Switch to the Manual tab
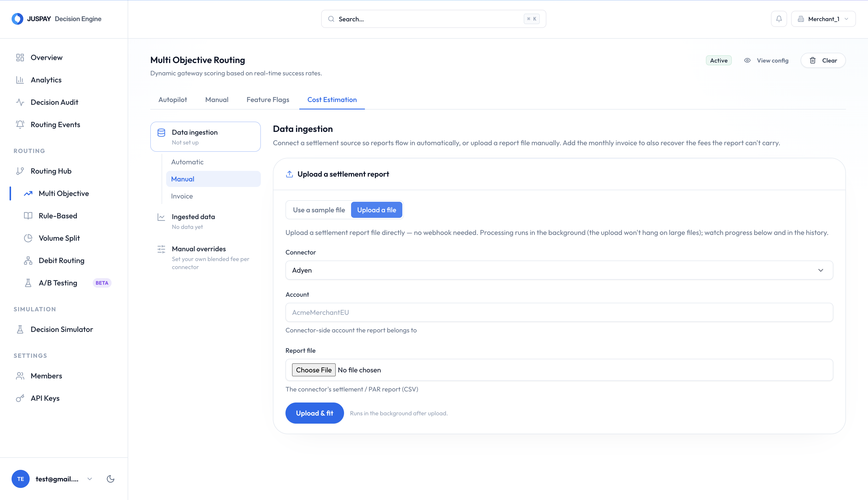This screenshot has height=500, width=868. (x=217, y=99)
